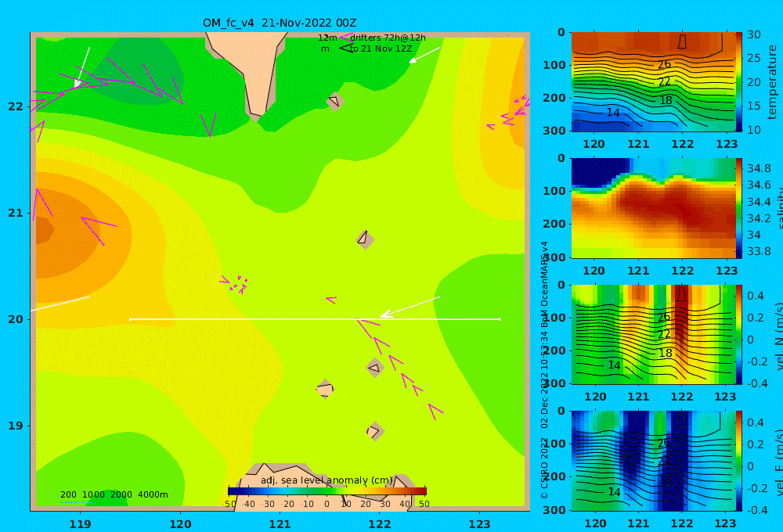Click latitude tick label 21 on main map
This screenshot has width=783, height=532.
click(x=16, y=213)
